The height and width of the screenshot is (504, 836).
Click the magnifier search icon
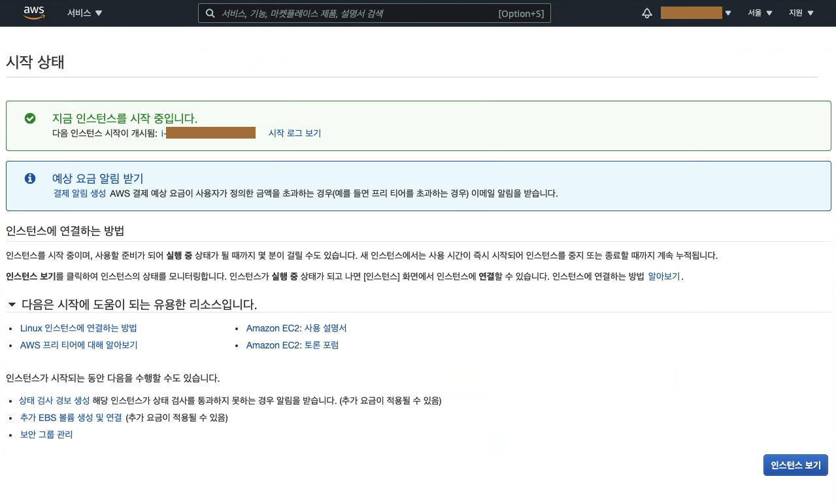click(210, 13)
